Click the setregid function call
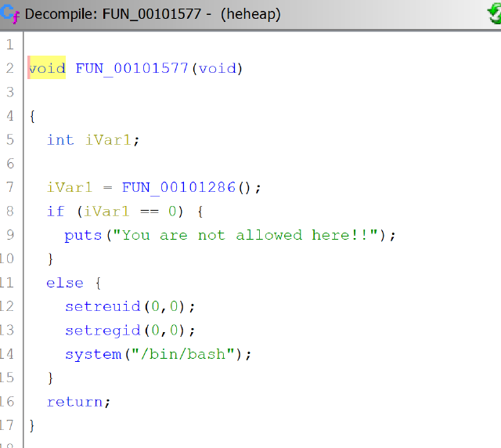The width and height of the screenshot is (501, 448). pos(103,331)
